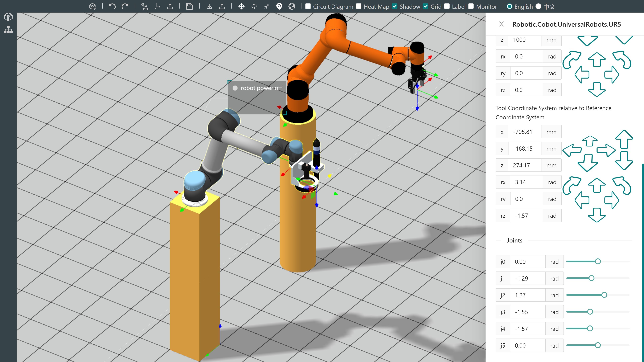This screenshot has width=644, height=362.
Task: Click tool rotation pad down arrow
Action: coord(597,215)
